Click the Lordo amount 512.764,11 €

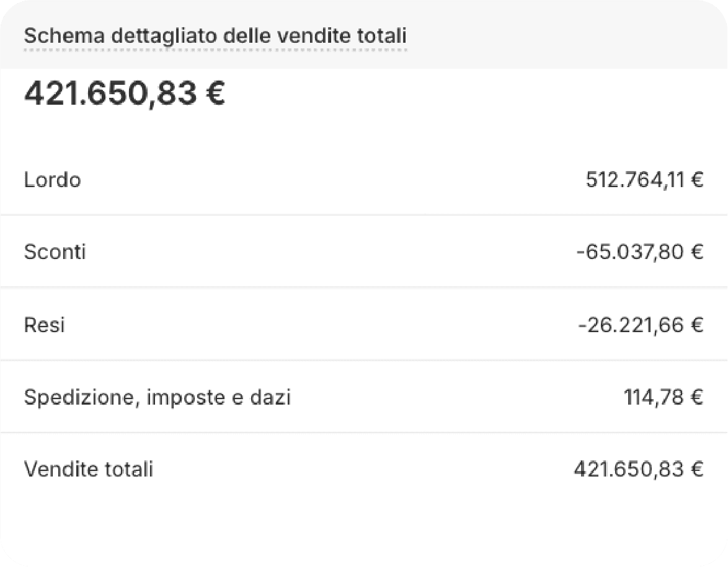point(644,180)
